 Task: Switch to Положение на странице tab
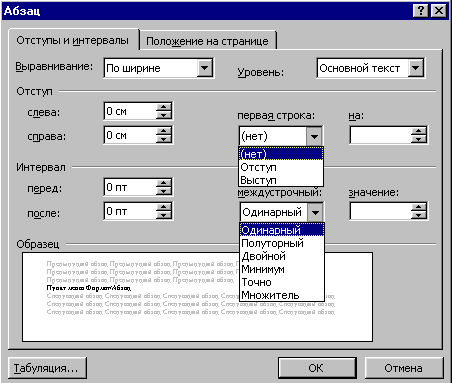tap(207, 41)
